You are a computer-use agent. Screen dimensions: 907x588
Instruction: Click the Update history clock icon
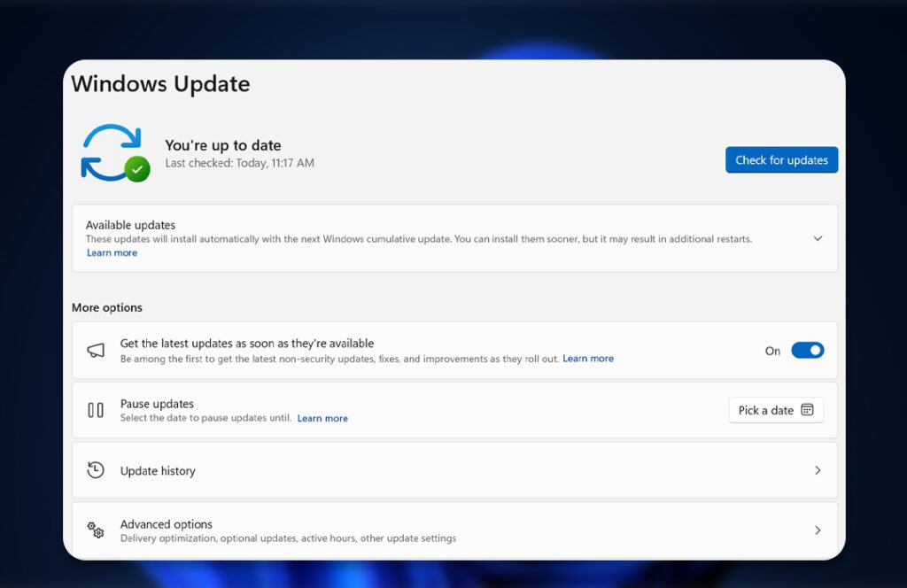click(96, 470)
